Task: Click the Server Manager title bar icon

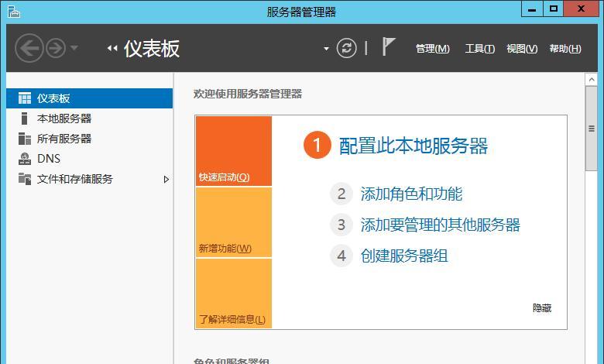Action: pyautogui.click(x=13, y=12)
